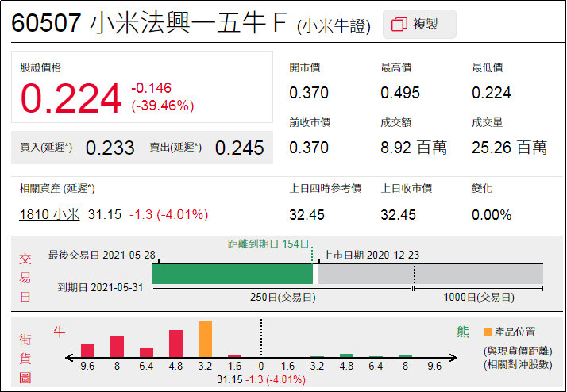The height and width of the screenshot is (392, 567).
Task: Click the (與現貨價距離) legend text
Action: 518,351
